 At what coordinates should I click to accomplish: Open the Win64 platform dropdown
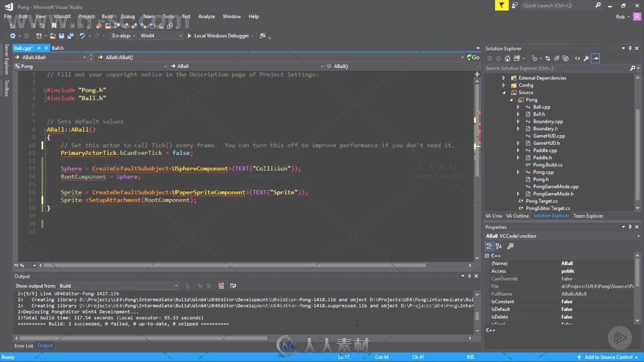[x=161, y=36]
